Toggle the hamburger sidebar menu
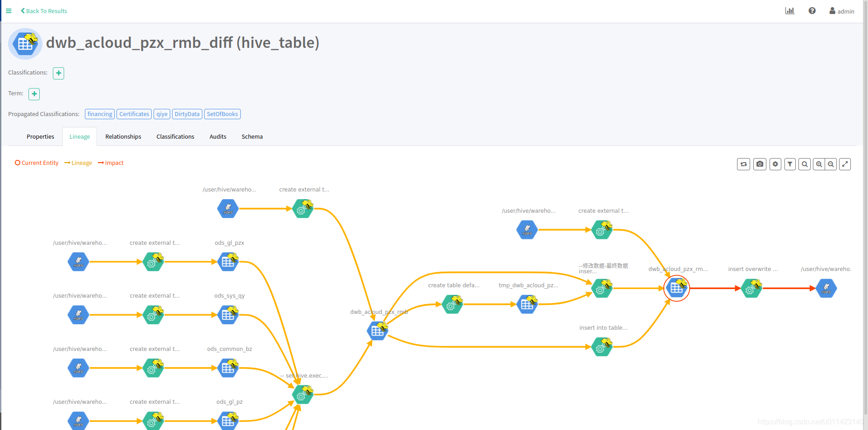Viewport: 868px width, 430px height. pos(9,11)
